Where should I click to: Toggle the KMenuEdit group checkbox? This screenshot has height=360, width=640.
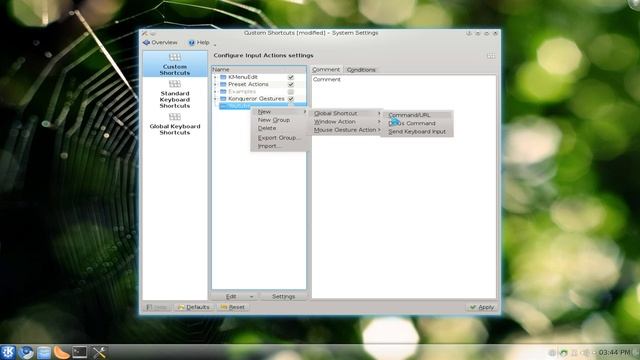(291, 77)
